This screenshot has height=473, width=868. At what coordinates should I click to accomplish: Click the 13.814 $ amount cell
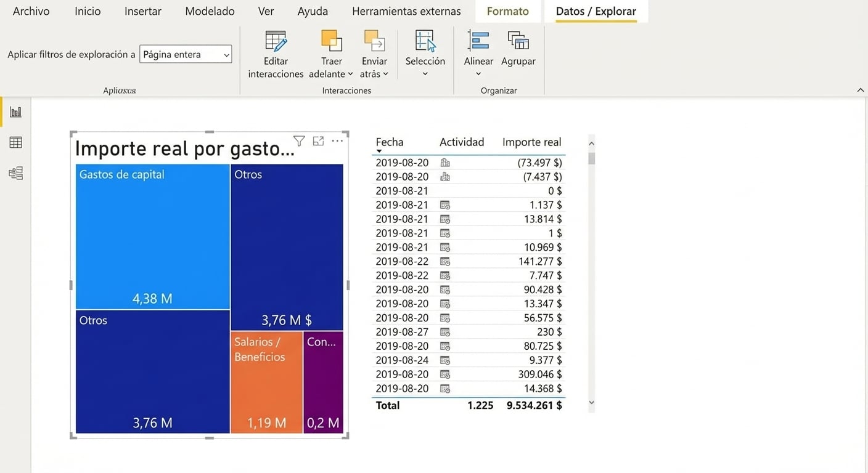click(x=542, y=219)
